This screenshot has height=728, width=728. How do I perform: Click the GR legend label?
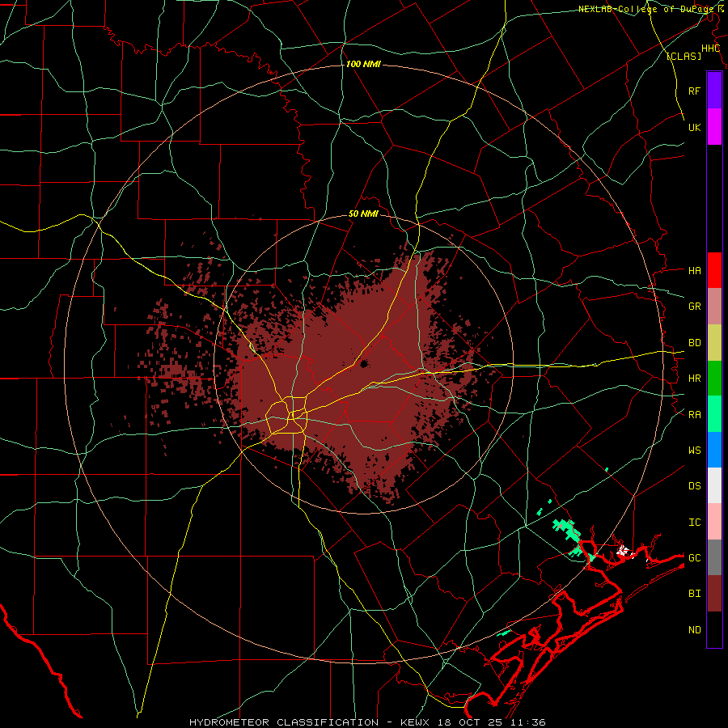coord(694,307)
